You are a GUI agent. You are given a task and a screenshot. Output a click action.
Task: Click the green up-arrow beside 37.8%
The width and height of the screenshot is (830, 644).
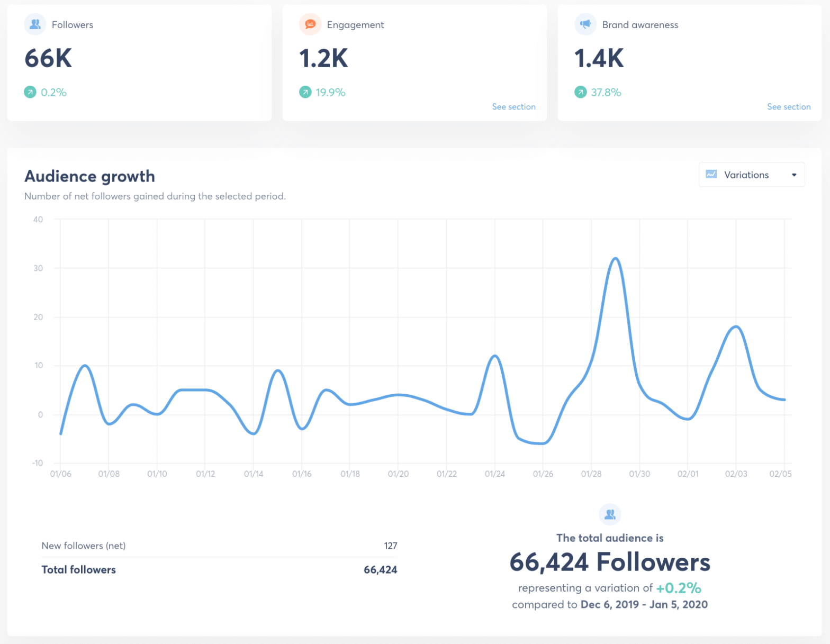[x=581, y=92]
